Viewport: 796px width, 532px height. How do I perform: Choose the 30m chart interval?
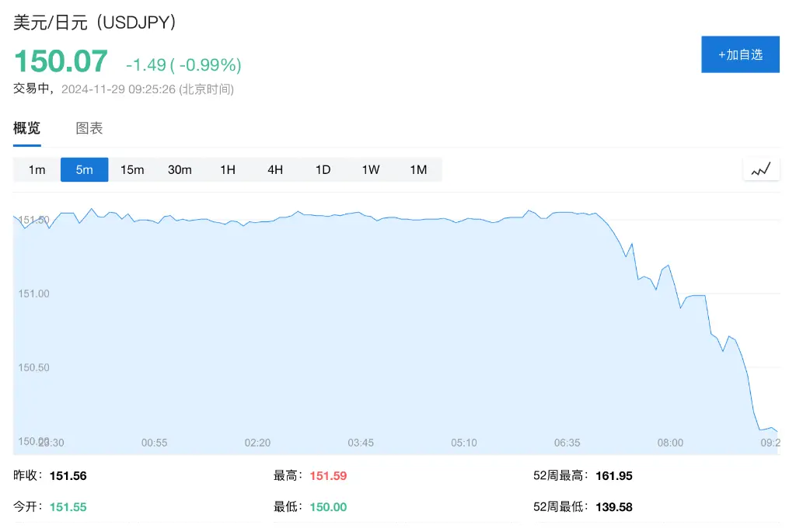point(180,169)
